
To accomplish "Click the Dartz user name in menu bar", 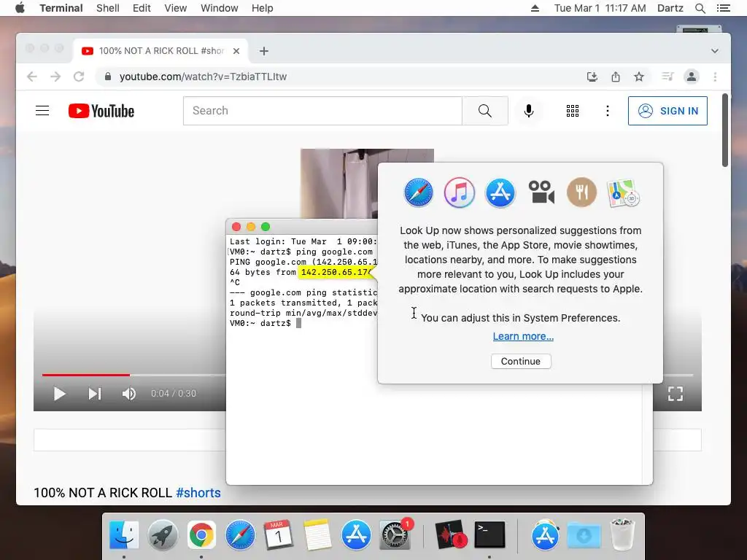I will (x=670, y=8).
